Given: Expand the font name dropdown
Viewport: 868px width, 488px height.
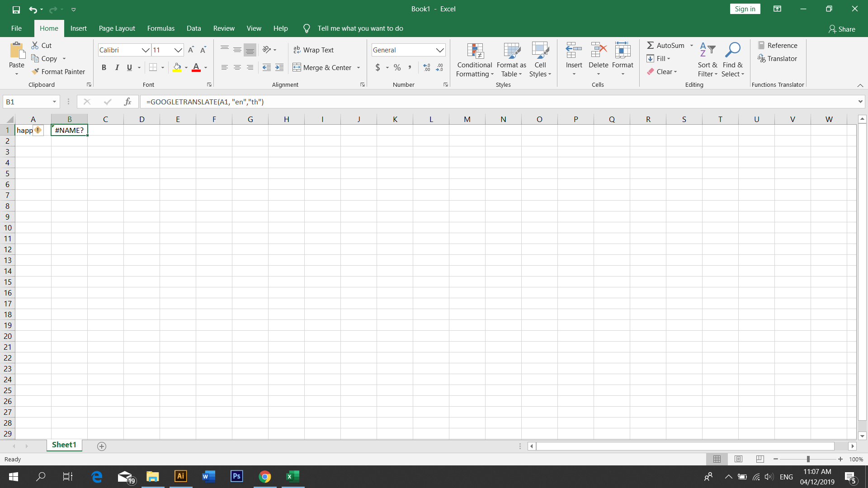Looking at the screenshot, I should 145,50.
